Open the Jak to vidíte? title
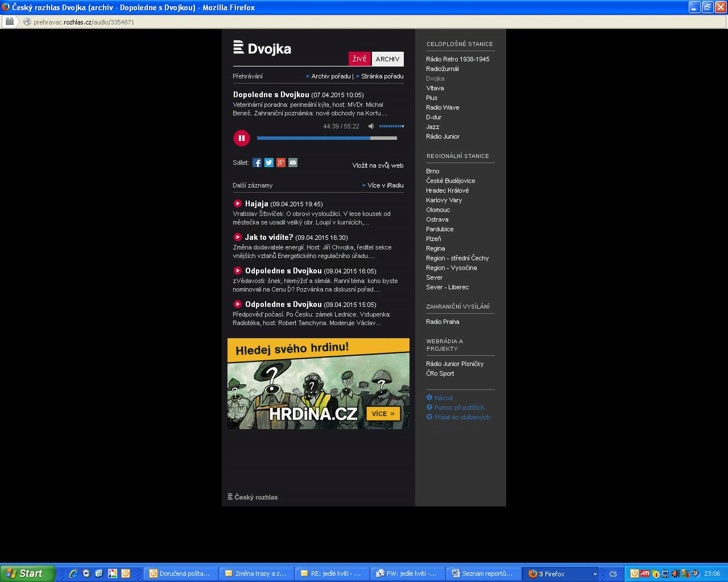This screenshot has height=582, width=728. 269,237
